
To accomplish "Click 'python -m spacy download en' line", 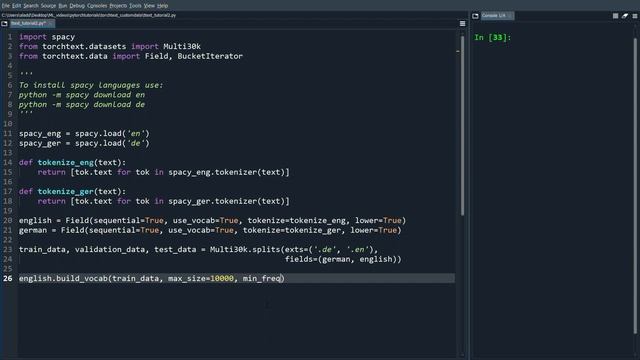I will pos(82,95).
